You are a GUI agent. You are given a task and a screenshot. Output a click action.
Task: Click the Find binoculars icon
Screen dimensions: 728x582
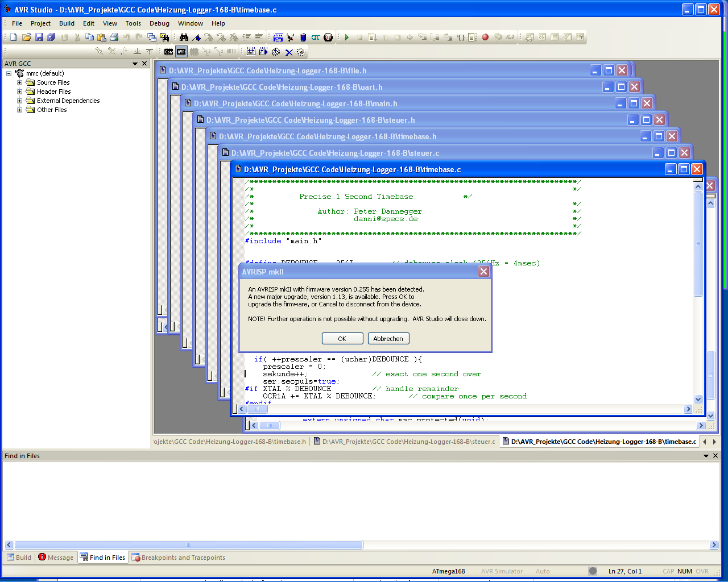pyautogui.click(x=184, y=37)
